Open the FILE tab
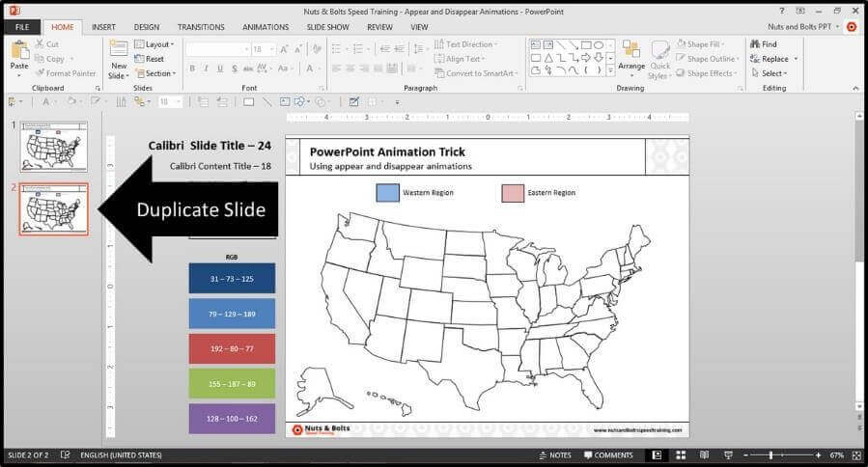Screen dimensions: 868x467 pos(22,27)
